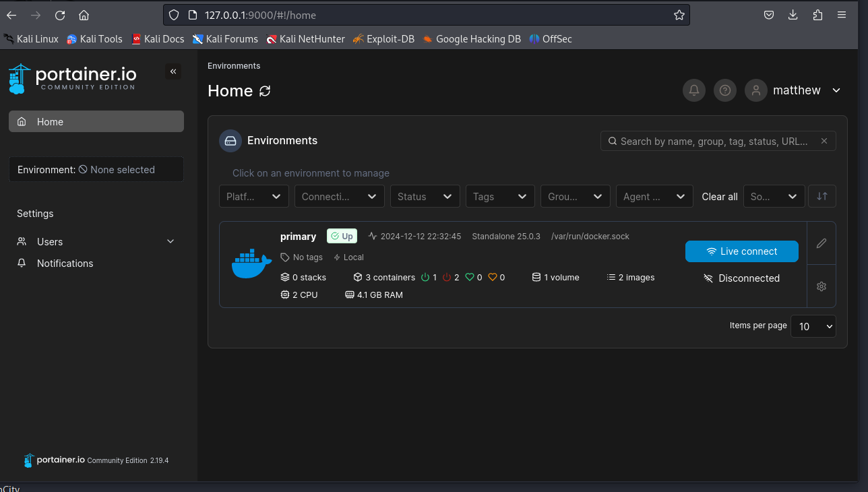The image size is (868, 492).
Task: Open OffSec bookmark
Action: click(551, 39)
